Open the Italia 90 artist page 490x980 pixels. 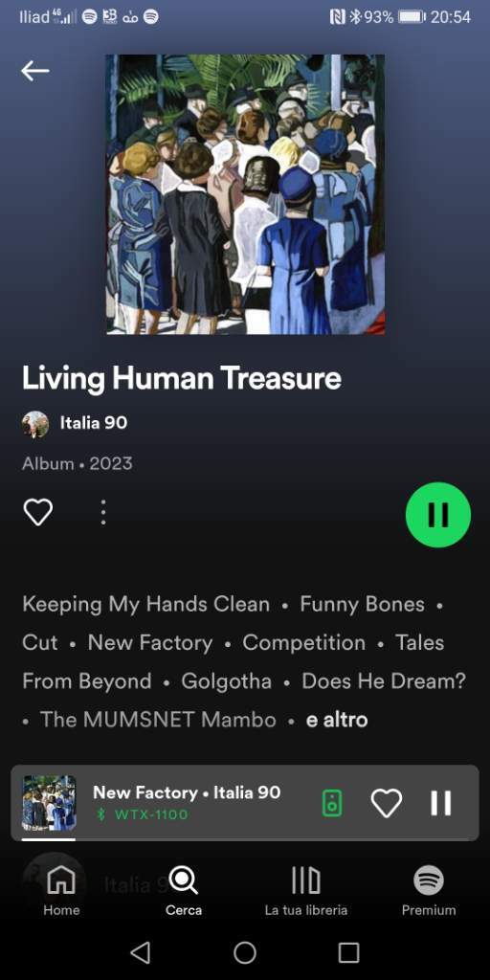pyautogui.click(x=94, y=423)
